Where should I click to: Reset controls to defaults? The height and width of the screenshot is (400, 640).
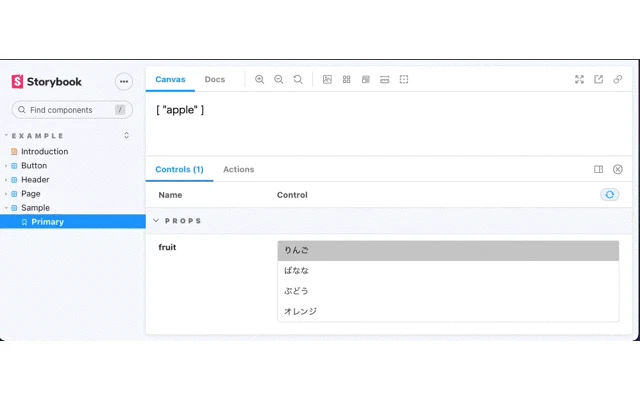coord(610,195)
